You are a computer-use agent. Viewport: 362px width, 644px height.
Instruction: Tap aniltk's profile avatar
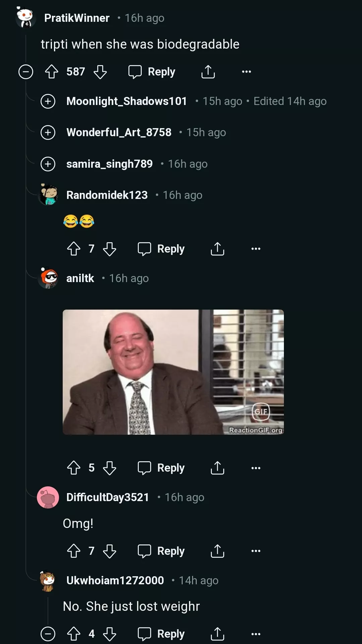pyautogui.click(x=49, y=278)
